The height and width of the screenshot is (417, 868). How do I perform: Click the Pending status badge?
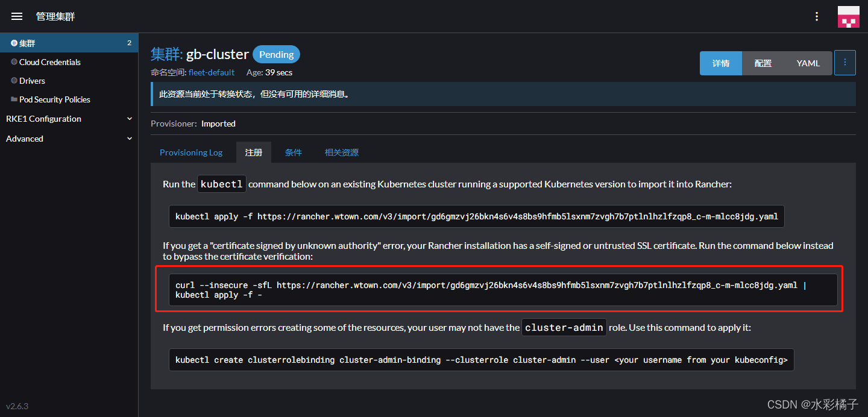coord(276,54)
